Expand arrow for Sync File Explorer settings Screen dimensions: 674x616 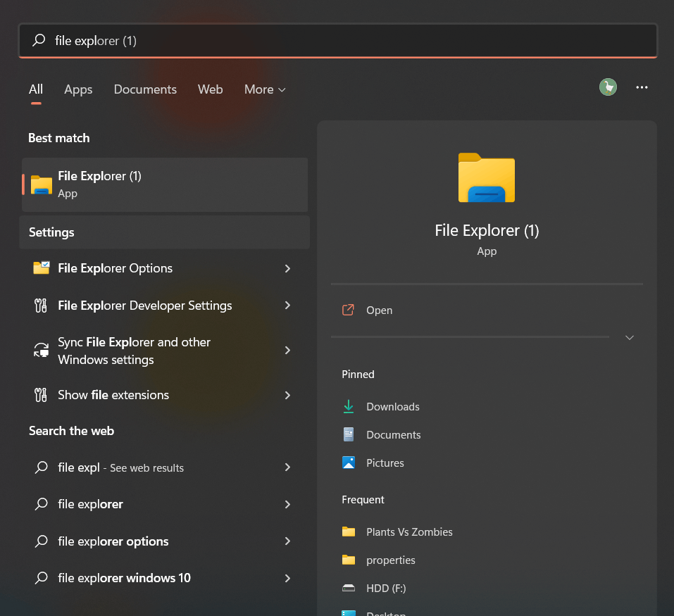tap(287, 351)
